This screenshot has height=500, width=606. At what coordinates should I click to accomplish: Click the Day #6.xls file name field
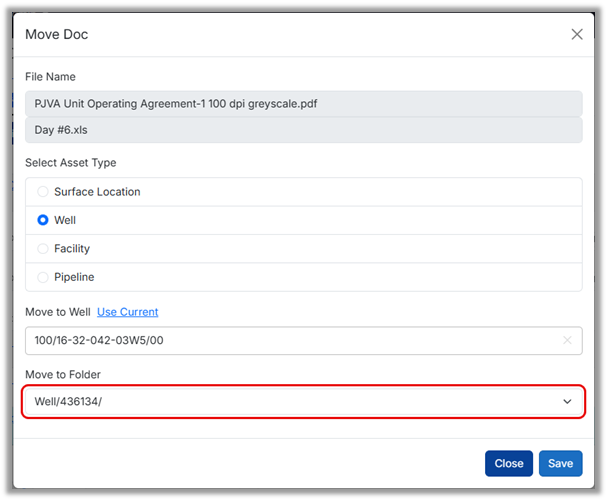(x=303, y=131)
